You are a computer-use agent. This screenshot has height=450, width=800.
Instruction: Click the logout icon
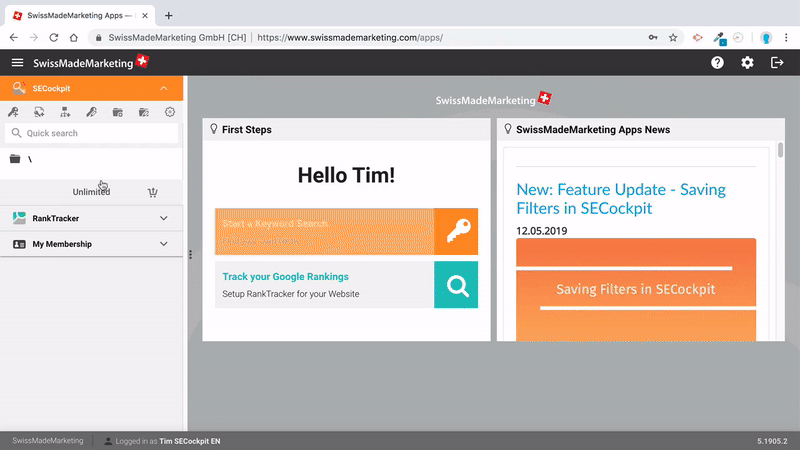(777, 63)
